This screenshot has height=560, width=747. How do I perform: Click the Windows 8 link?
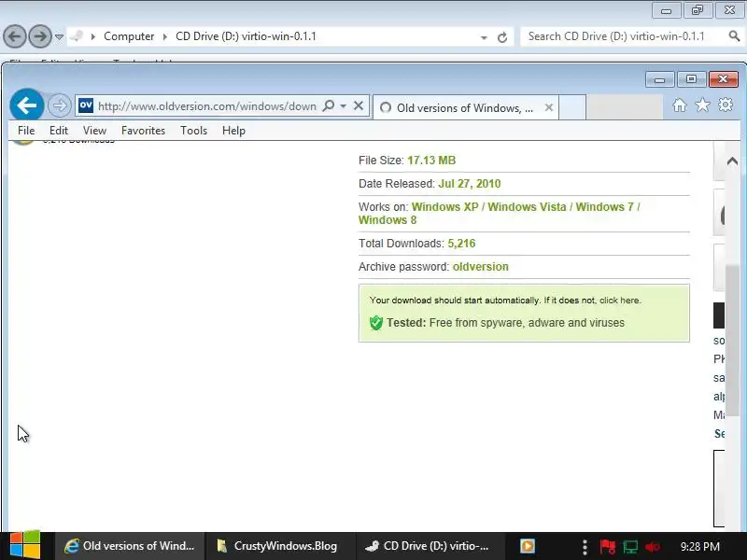click(x=388, y=220)
